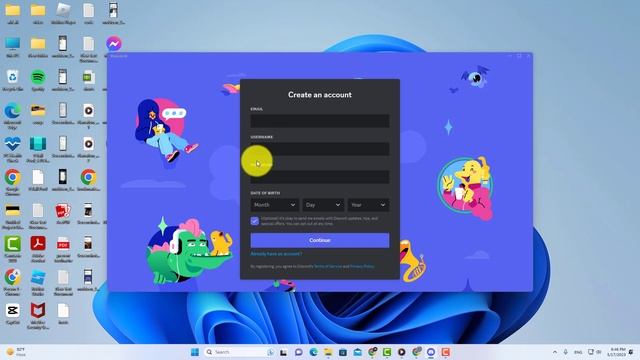The height and width of the screenshot is (360, 640).
Task: Open the Roblox Studio desktop shortcut
Action: [x=38, y=282]
